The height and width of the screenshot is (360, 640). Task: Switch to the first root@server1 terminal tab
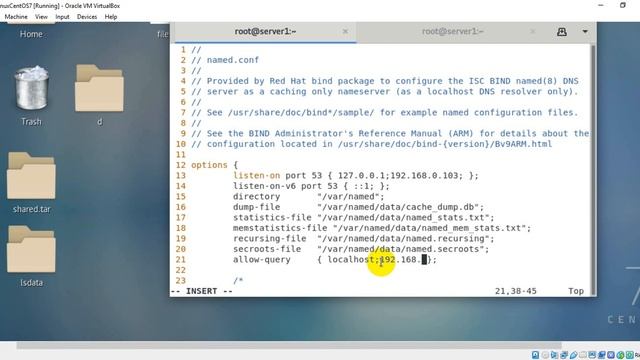pos(265,31)
